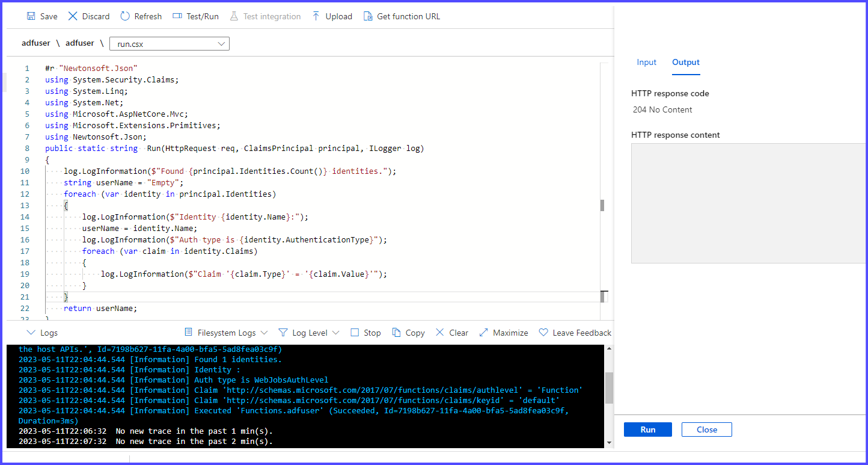This screenshot has width=868, height=465.
Task: Click the log console scrollbar thumb
Action: pyautogui.click(x=609, y=388)
